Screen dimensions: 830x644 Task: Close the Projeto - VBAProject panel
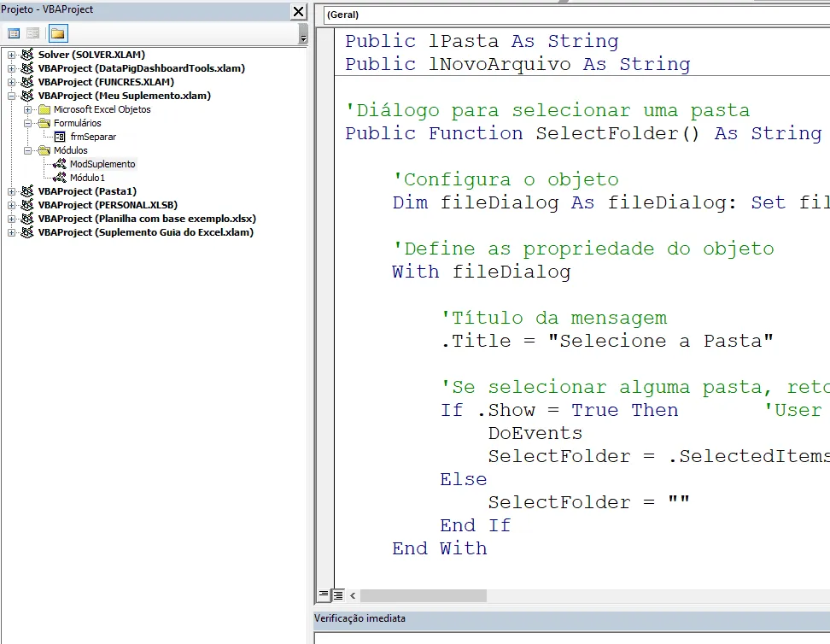(x=299, y=11)
